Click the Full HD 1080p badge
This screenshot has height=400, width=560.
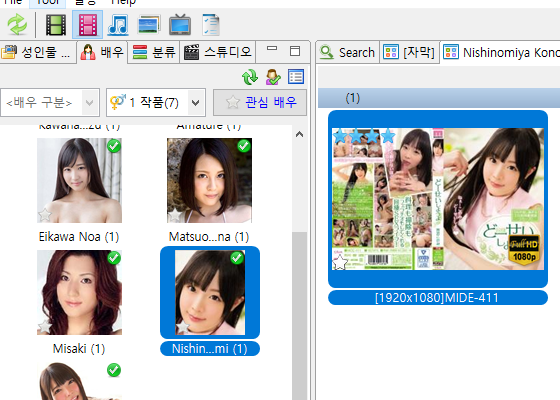click(x=524, y=249)
